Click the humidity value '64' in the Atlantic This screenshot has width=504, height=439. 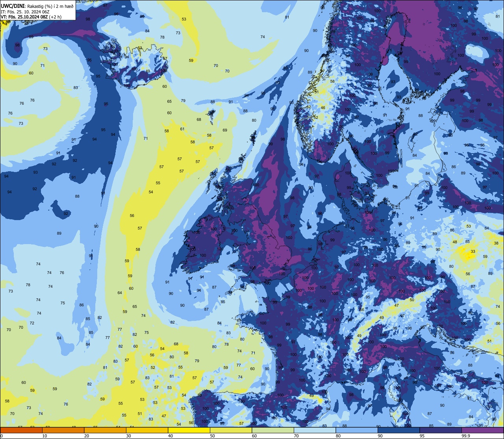pyautogui.click(x=120, y=293)
